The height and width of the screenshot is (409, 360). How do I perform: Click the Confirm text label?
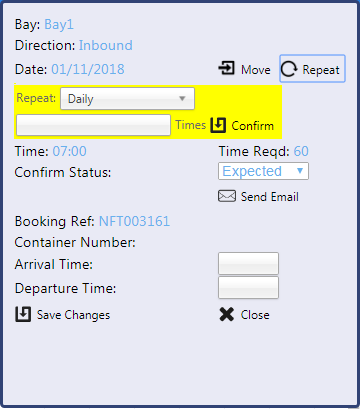[252, 126]
